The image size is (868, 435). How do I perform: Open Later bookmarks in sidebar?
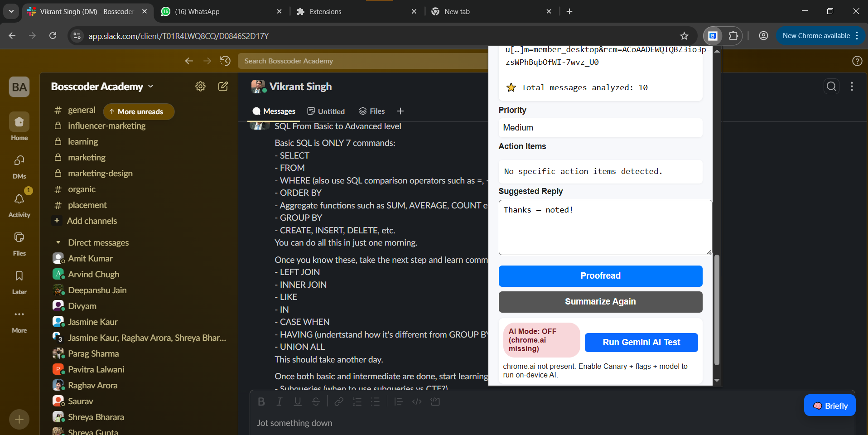pos(19,282)
